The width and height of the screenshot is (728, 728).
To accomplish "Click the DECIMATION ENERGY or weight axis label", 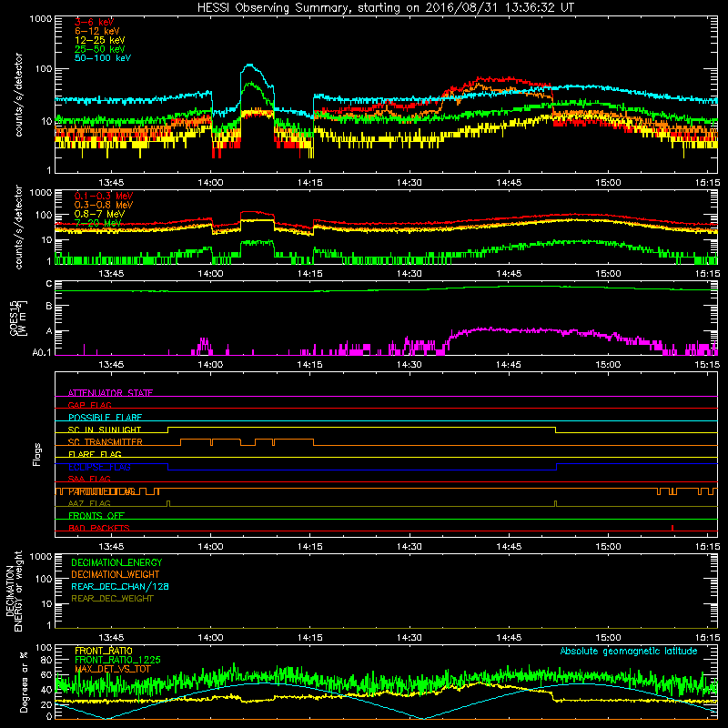I will (x=14, y=591).
